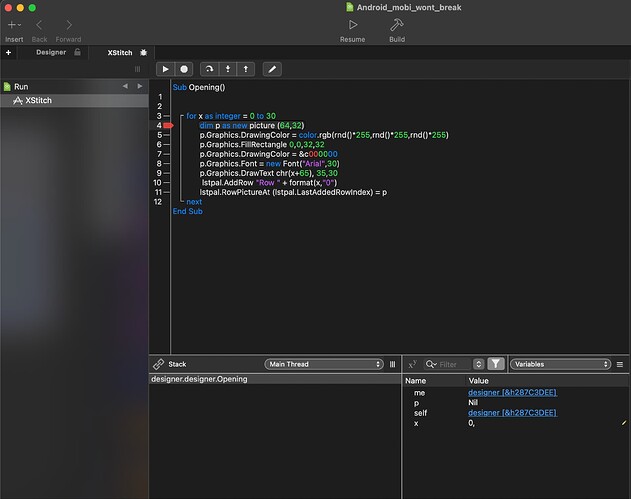Click the pencil Edit Code button
Screen dimensions: 631x499
pos(271,69)
